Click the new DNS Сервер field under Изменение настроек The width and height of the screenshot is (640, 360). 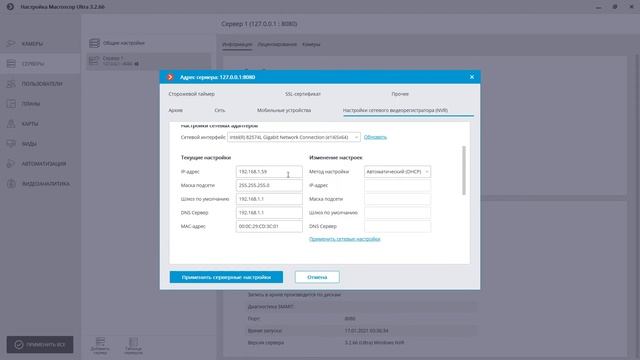[x=397, y=226]
